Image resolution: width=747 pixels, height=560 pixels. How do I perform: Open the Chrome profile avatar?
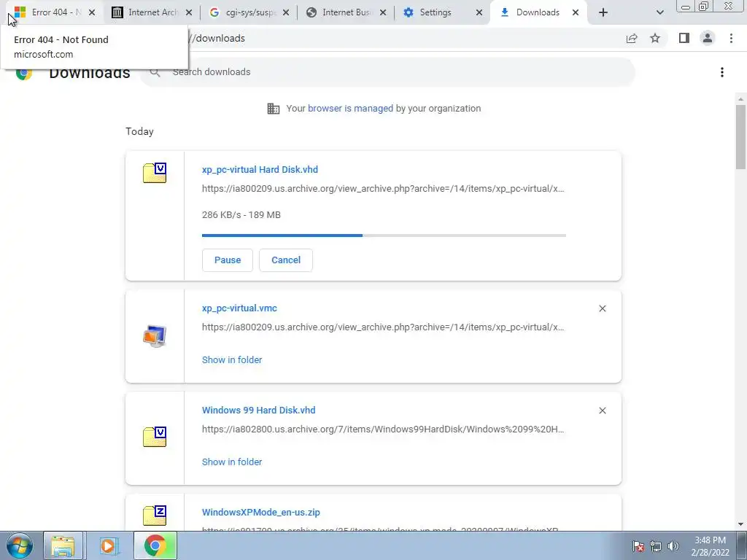[708, 38]
